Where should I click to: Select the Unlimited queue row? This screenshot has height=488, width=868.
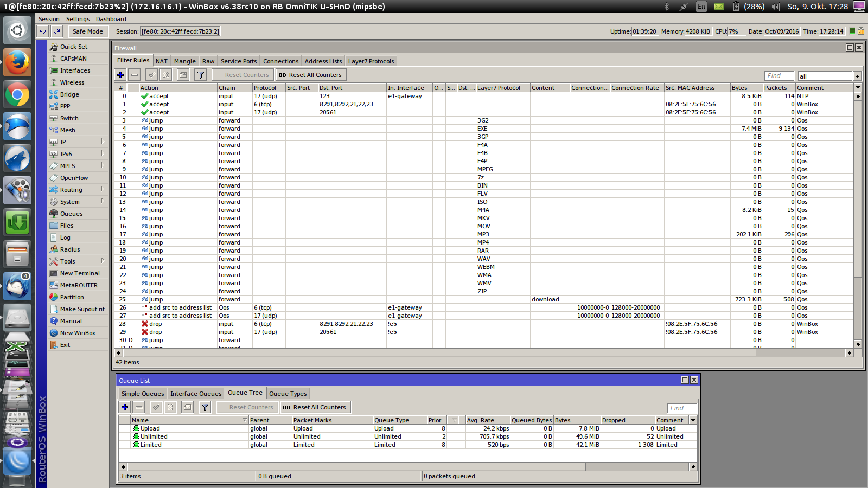pyautogui.click(x=407, y=436)
